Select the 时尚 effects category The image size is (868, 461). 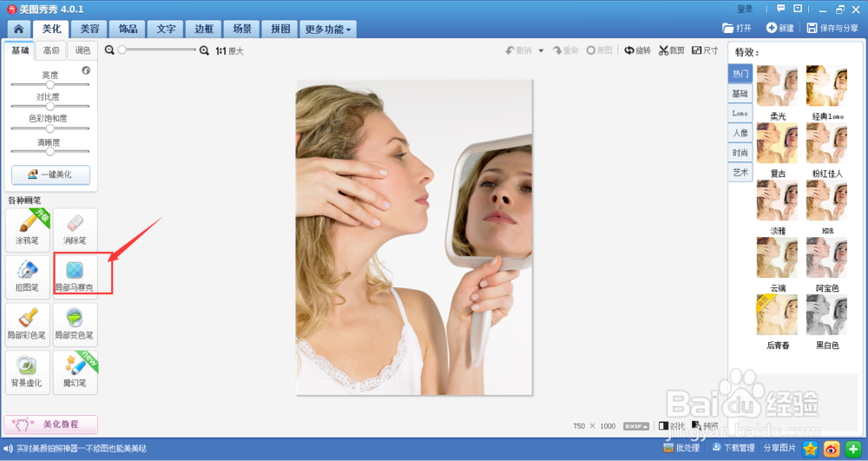(x=740, y=153)
